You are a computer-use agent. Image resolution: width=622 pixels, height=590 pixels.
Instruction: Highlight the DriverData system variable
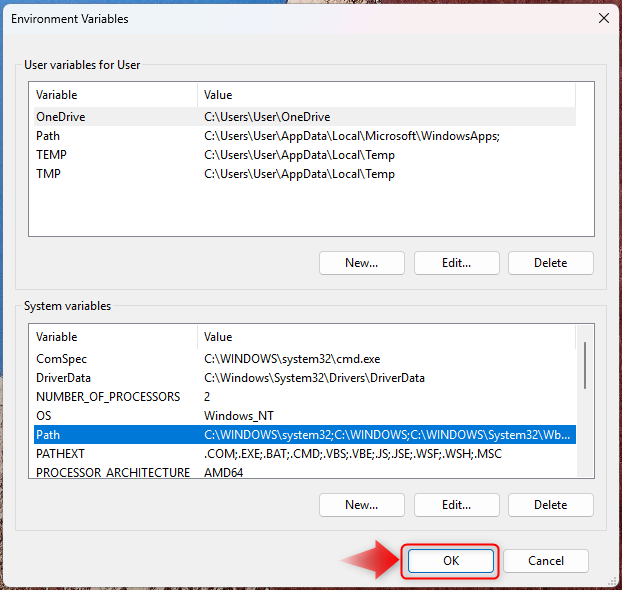click(64, 378)
